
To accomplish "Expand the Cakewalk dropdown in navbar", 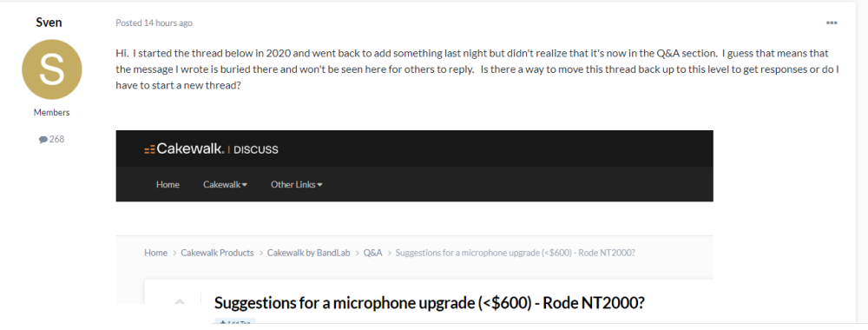I will 225,184.
